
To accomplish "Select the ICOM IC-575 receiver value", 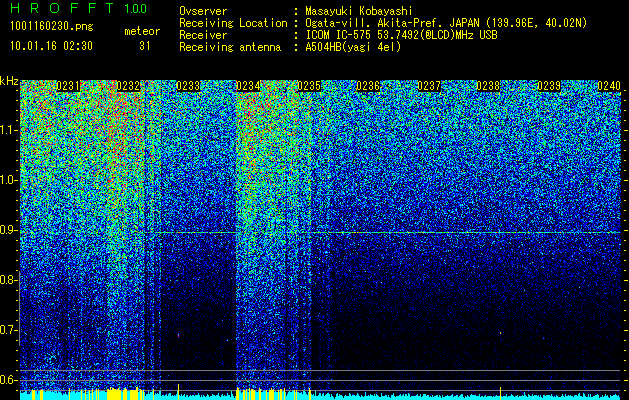I will [402, 35].
